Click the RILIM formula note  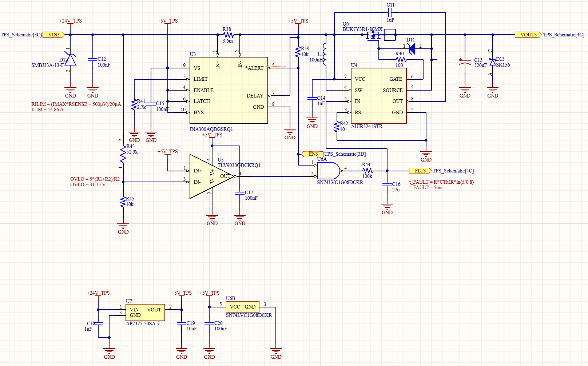pyautogui.click(x=76, y=104)
